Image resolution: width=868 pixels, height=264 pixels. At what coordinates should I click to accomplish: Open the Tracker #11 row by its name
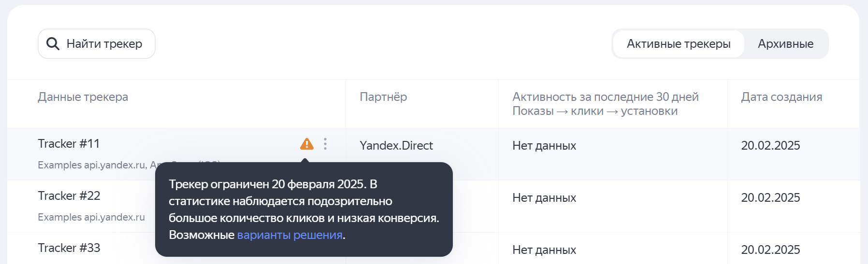tap(69, 144)
